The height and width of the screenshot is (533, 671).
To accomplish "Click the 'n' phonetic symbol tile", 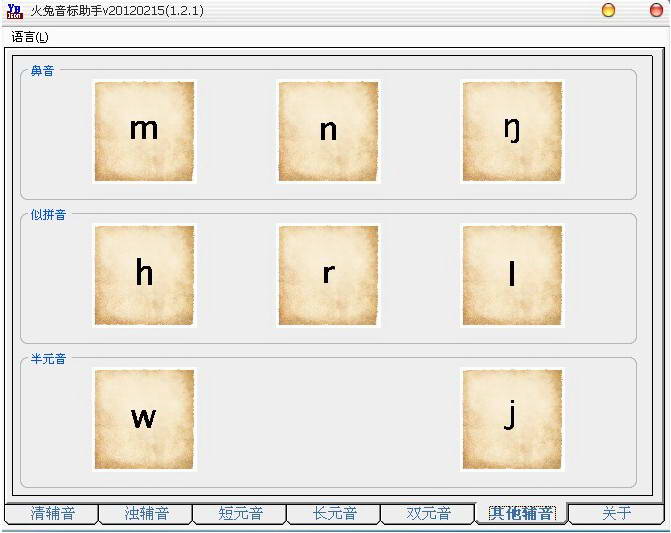I will 328,131.
